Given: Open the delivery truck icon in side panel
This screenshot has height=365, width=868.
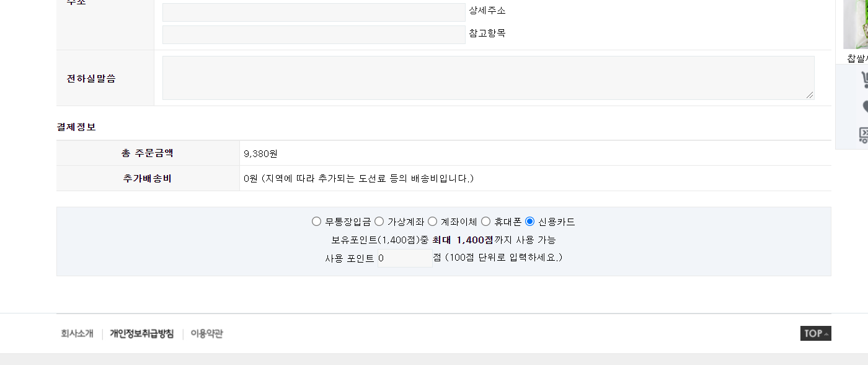Looking at the screenshot, I should [x=864, y=134].
